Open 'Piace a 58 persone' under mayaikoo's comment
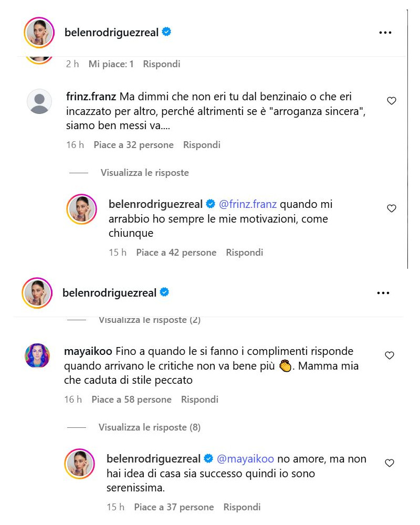Screen dimensions: 420x525 [132, 400]
